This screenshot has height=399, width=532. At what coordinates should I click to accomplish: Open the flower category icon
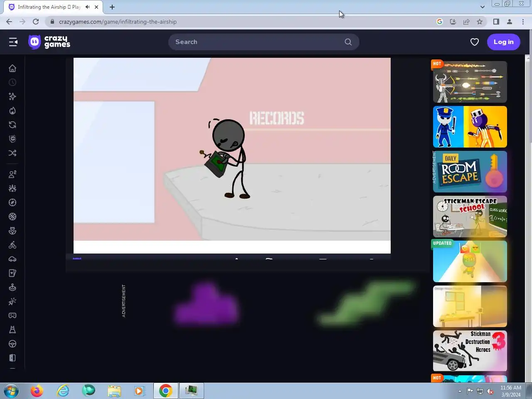(x=12, y=231)
